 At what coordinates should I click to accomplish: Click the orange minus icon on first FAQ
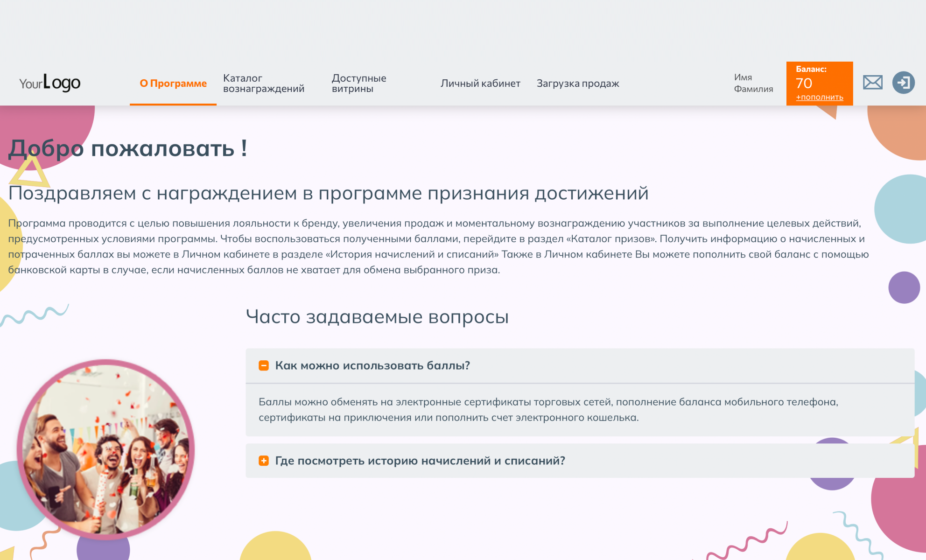(x=264, y=366)
